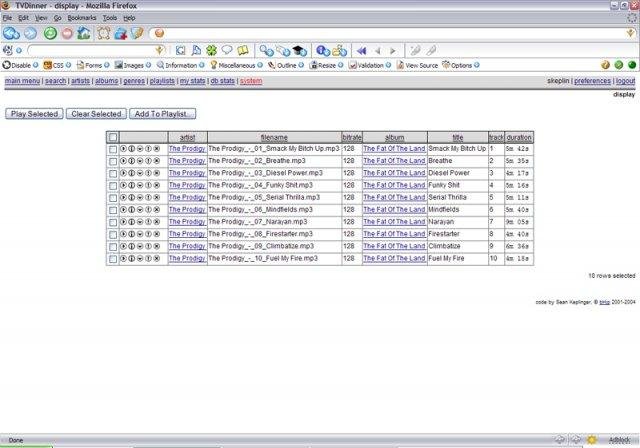Click the info icon in the Diesel Power row
This screenshot has width=640, height=448.
[131, 173]
